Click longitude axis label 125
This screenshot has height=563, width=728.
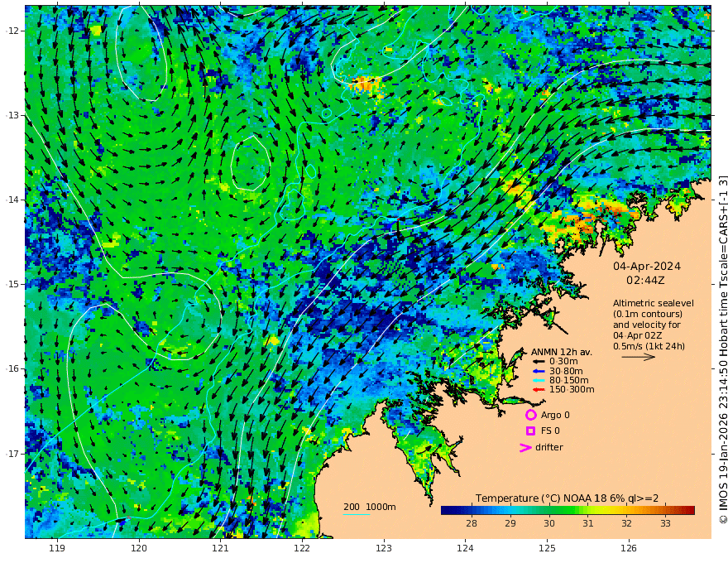(548, 549)
